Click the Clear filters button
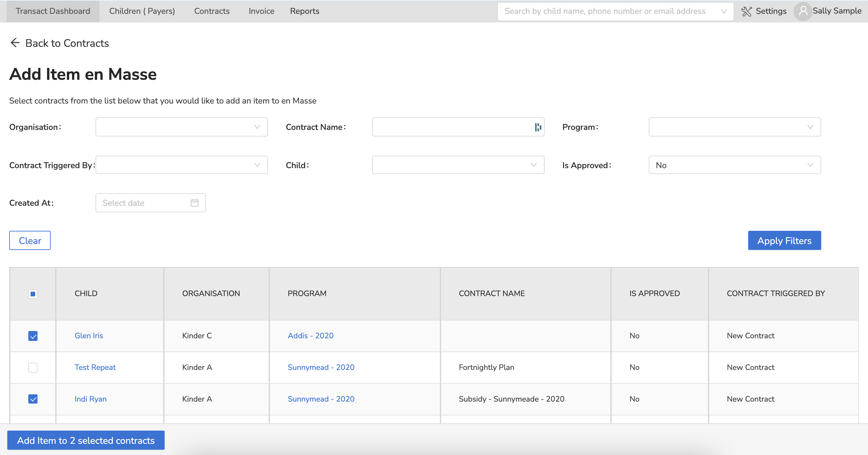The width and height of the screenshot is (868, 455). (x=30, y=240)
